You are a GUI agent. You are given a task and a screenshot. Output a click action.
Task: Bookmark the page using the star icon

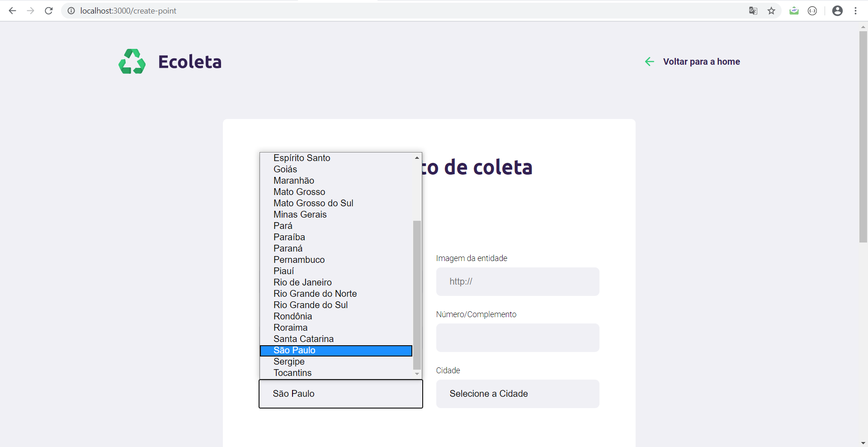[x=772, y=10]
